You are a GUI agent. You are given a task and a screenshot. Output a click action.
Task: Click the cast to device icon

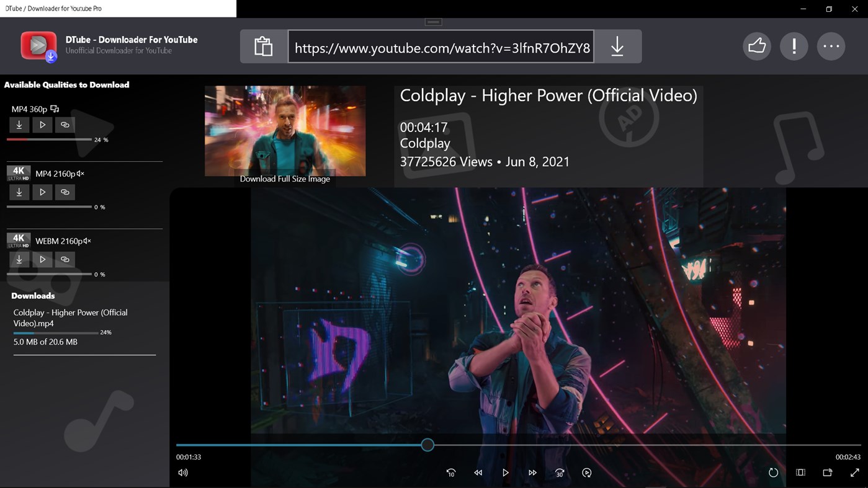[x=828, y=472]
